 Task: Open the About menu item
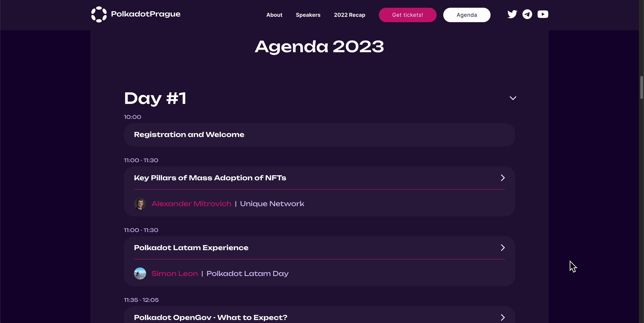tap(274, 15)
